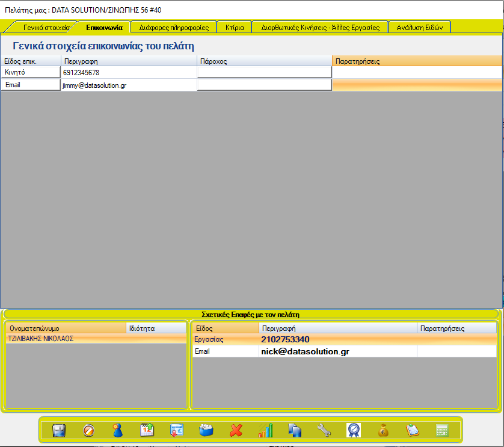Select contact ΤΖΙΛΙΒΑΚΗΣ ΝΙΚΟΛΑΟΣ in list
The width and height of the screenshot is (504, 447).
pyautogui.click(x=40, y=339)
